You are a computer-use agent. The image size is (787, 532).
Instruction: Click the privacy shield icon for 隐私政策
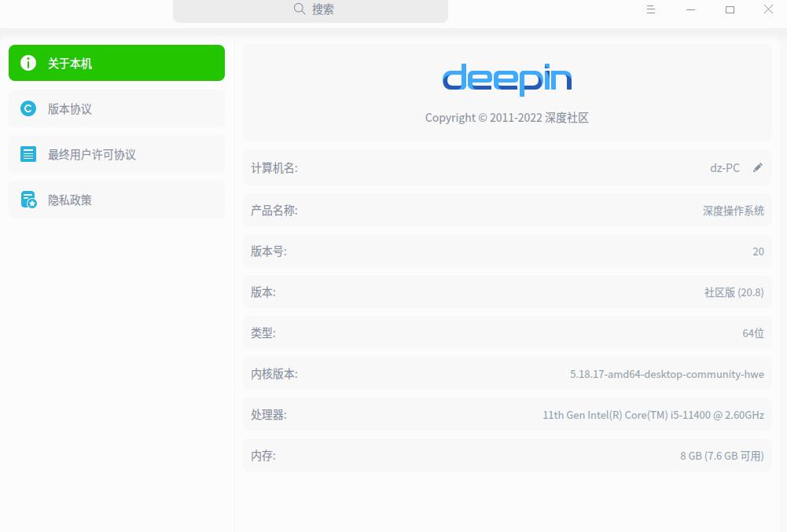pos(28,200)
